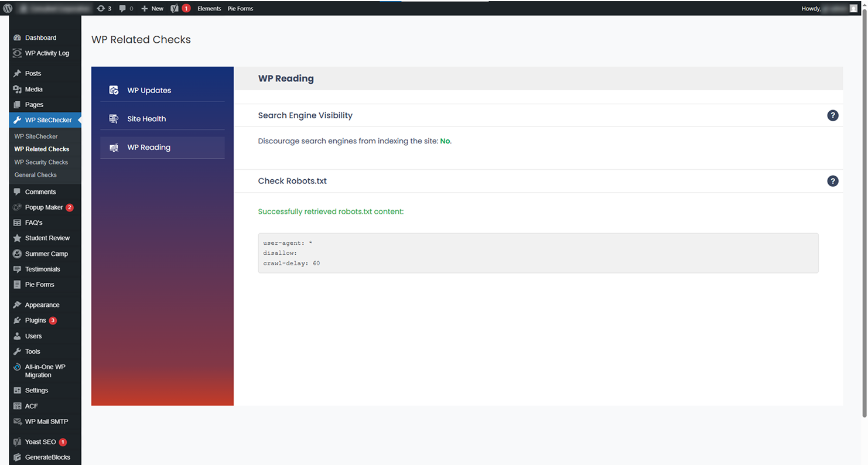Click the comments bubble icon in admin bar
868x465 pixels.
(125, 8)
